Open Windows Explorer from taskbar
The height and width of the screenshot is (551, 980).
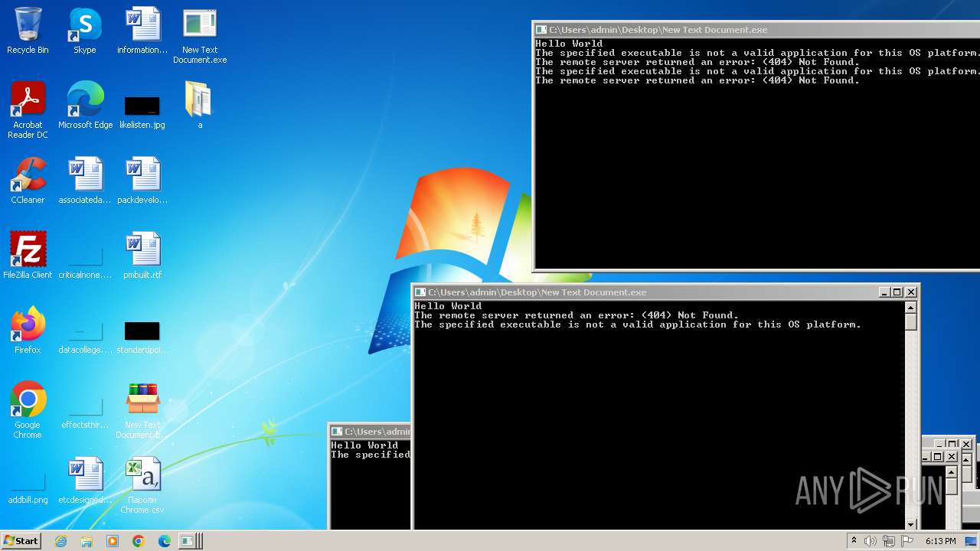(x=87, y=541)
